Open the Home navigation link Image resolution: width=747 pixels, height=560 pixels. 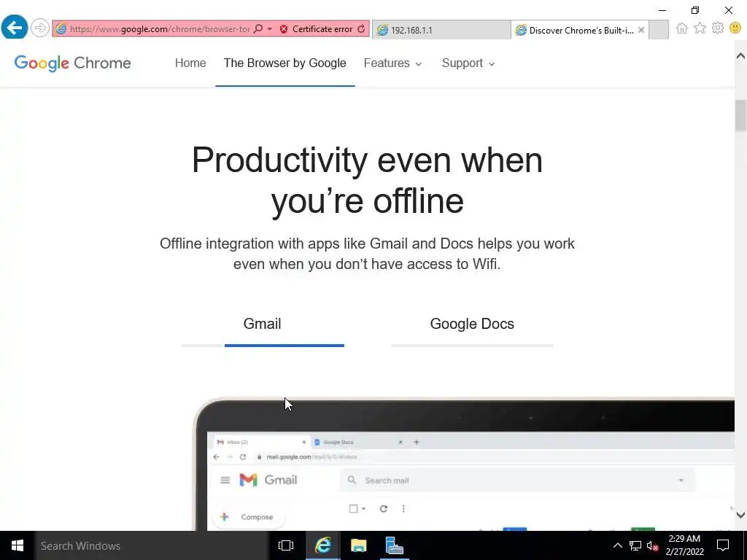[190, 63]
